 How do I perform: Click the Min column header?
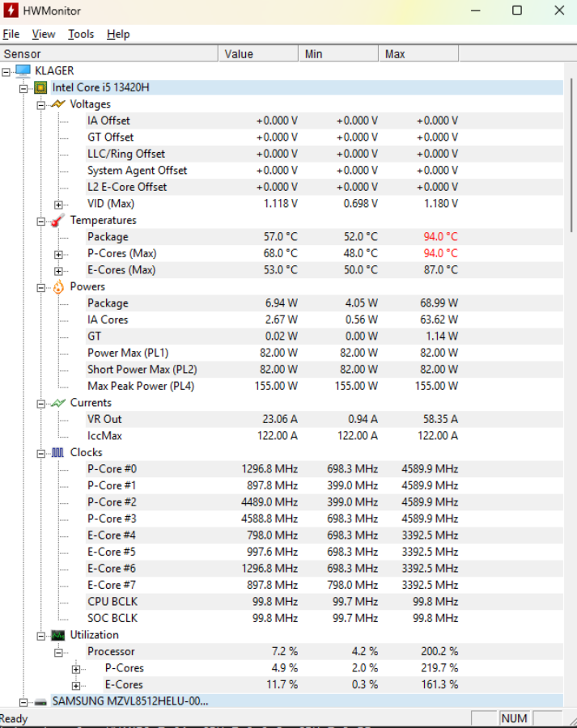click(x=338, y=54)
